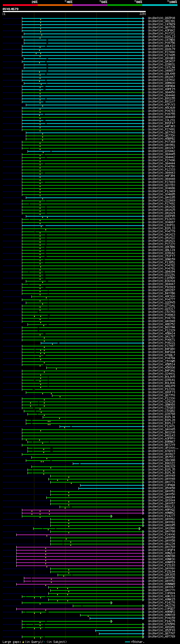Image resolution: width=180 pixels, height=644 pixels.
Task: Click the UniRef100_Q40065 entry
Action: (x=161, y=430)
